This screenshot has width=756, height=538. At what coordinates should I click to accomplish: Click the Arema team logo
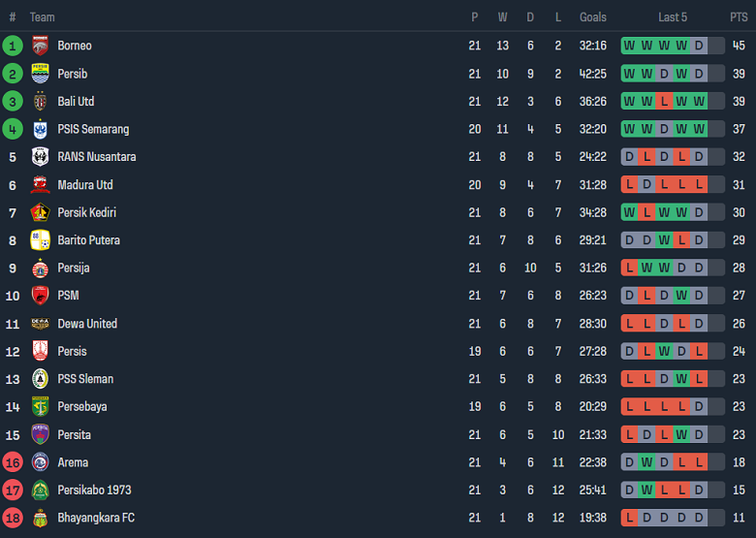click(40, 462)
